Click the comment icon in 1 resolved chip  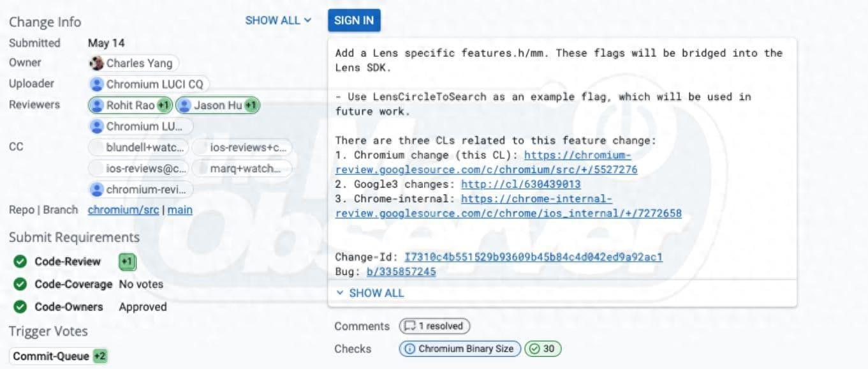click(409, 326)
